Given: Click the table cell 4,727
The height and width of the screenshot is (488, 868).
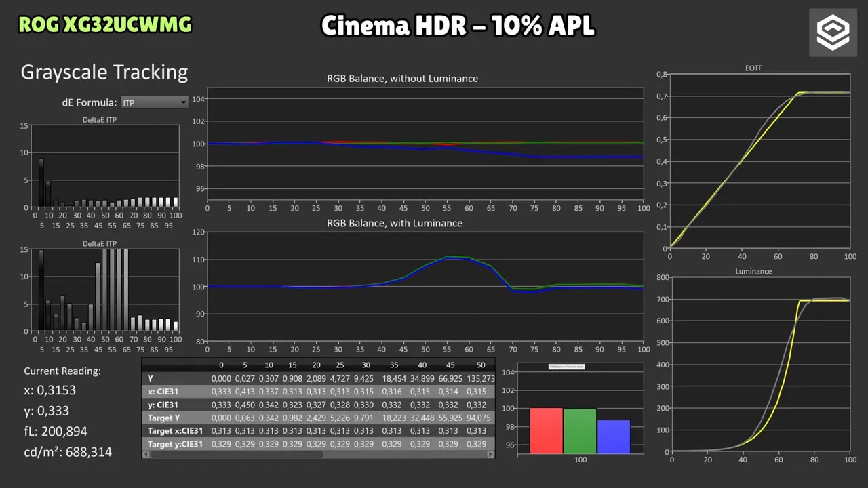Looking at the screenshot, I should pyautogui.click(x=340, y=378).
